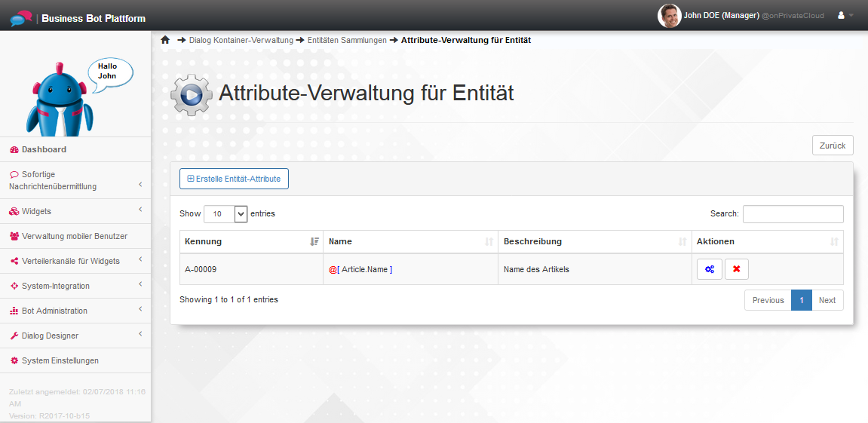Open the Show entries count dropdown
Image resolution: width=868 pixels, height=423 pixels.
click(225, 214)
